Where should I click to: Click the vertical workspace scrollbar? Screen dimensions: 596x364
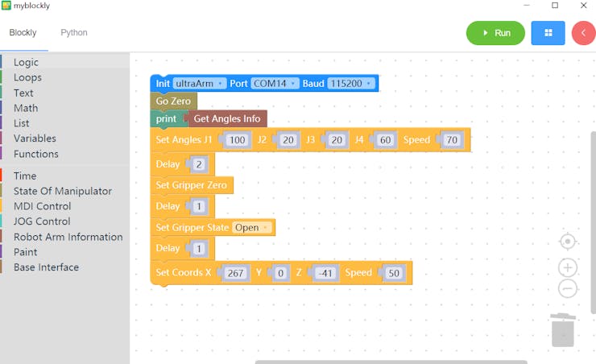coord(594,222)
